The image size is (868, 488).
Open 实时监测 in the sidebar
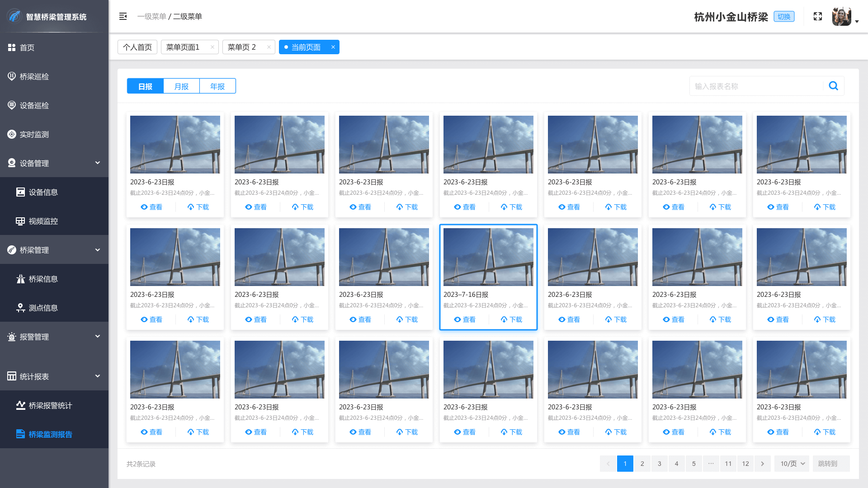pos(34,134)
